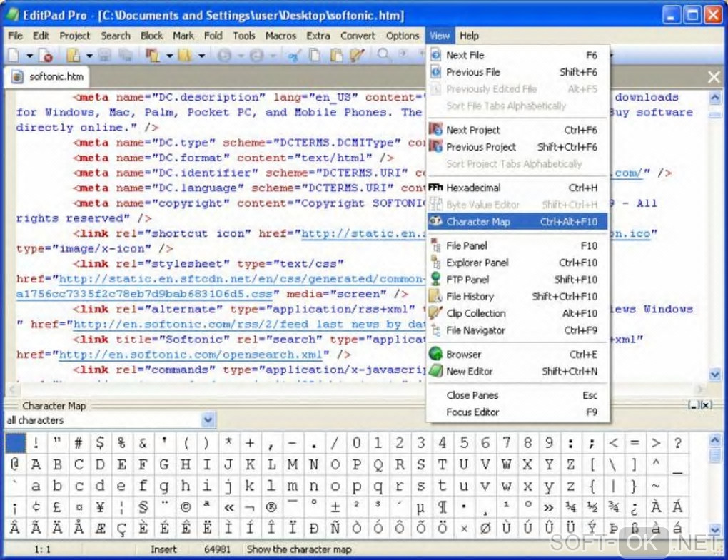This screenshot has width=728, height=560.
Task: Click the Clip Collection menu icon
Action: 435,312
